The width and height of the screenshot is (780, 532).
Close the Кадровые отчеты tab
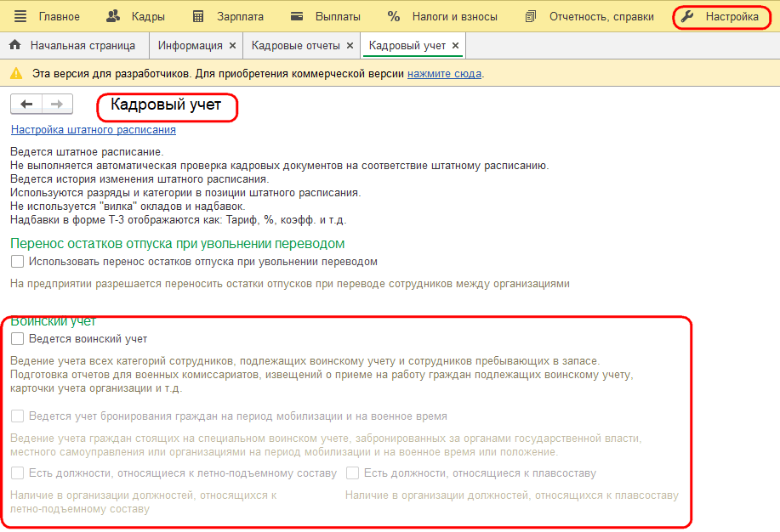(x=350, y=46)
